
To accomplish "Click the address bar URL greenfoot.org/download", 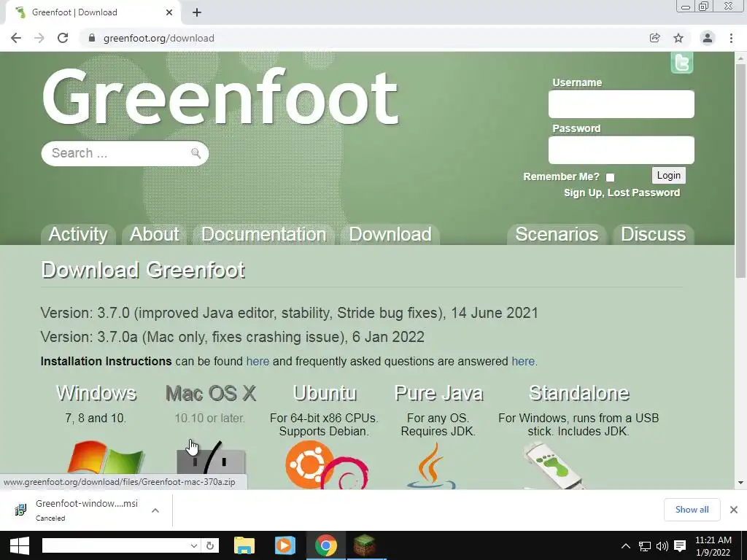I will click(x=158, y=38).
